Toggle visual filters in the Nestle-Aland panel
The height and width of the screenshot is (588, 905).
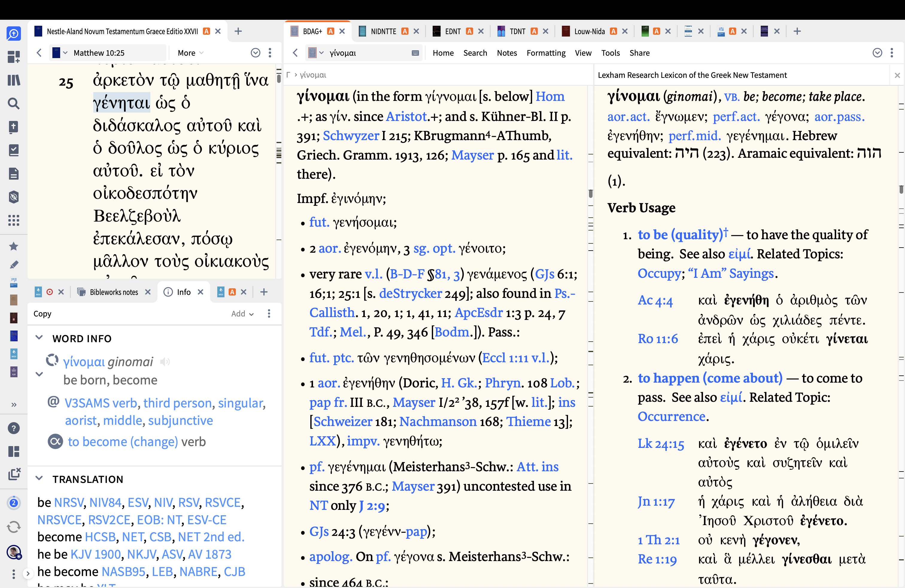(256, 52)
